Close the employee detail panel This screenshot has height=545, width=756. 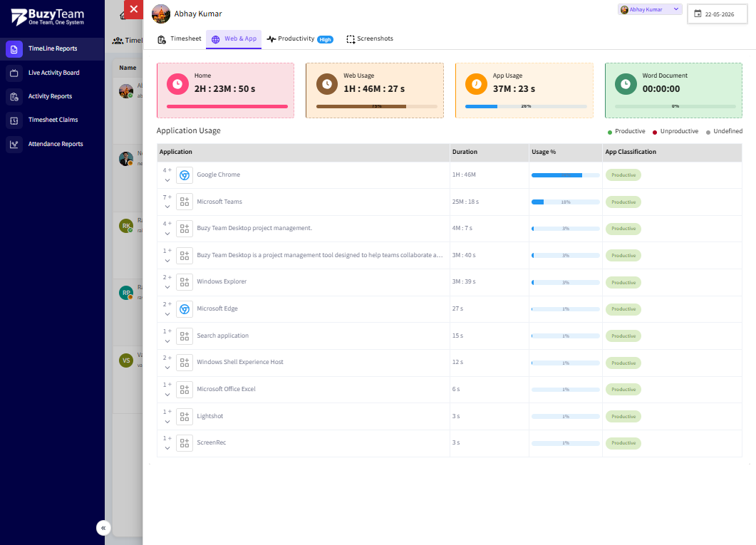pyautogui.click(x=133, y=9)
